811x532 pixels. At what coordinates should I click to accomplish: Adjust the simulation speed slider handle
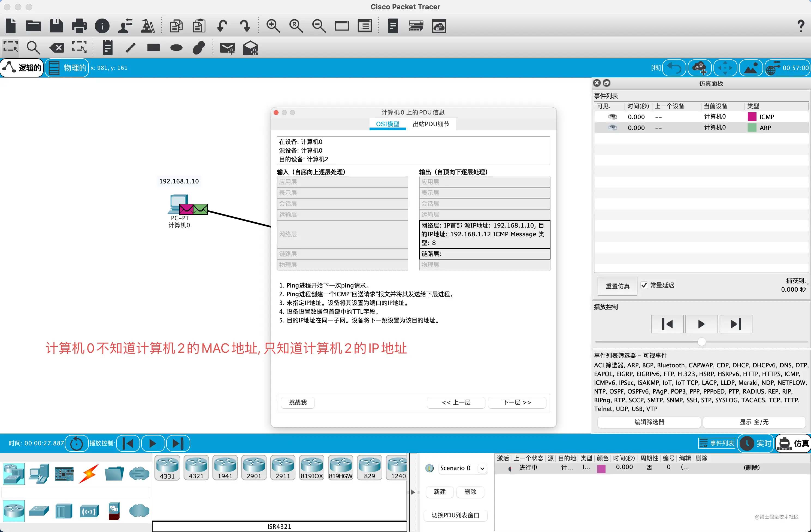(701, 342)
